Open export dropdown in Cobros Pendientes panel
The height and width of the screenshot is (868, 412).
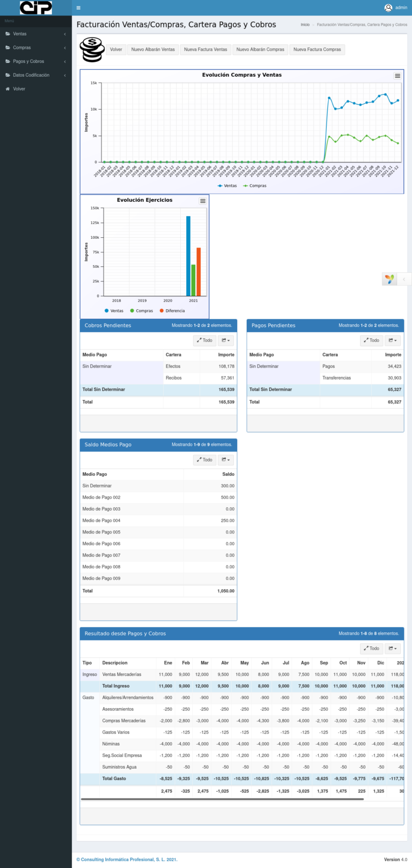226,340
